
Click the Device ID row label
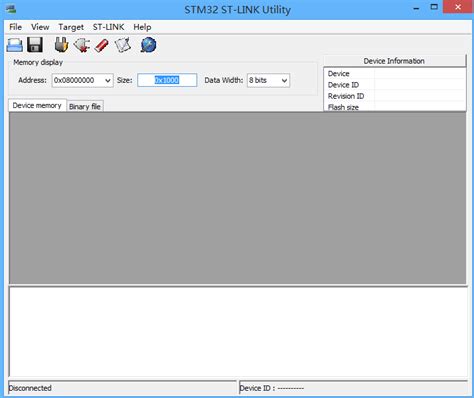pyautogui.click(x=343, y=85)
